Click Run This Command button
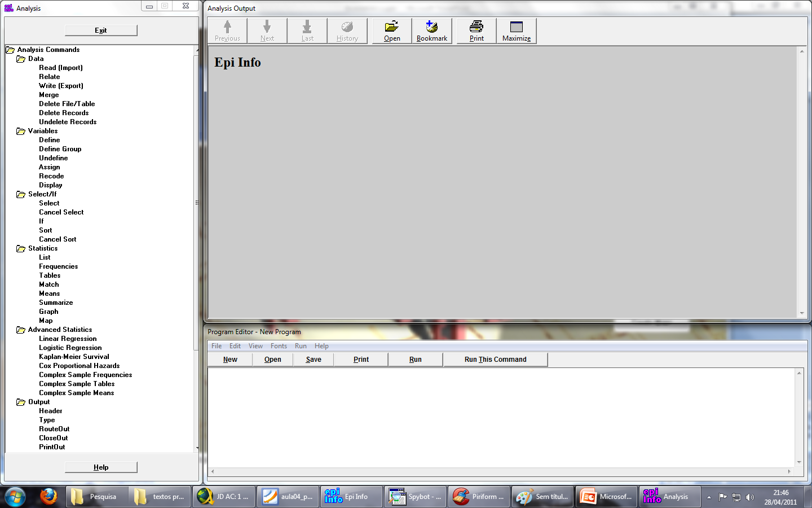Viewport: 812px width, 508px height. 496,360
